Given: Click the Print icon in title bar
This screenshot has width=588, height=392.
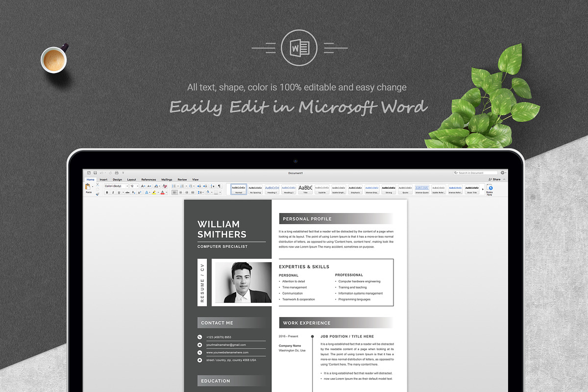Looking at the screenshot, I should pos(117,173).
